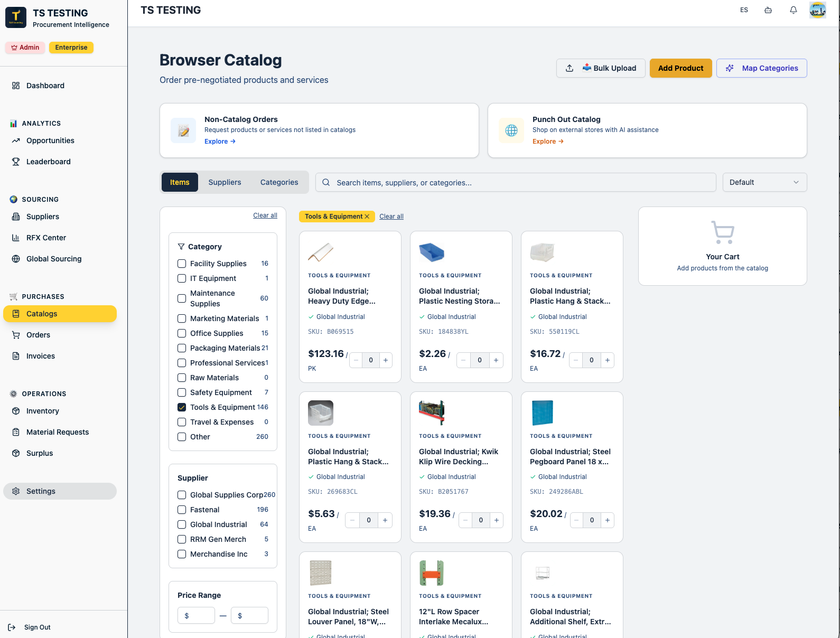The width and height of the screenshot is (840, 638).
Task: Filter by Global Industrial supplier checkbox
Action: pyautogui.click(x=182, y=524)
